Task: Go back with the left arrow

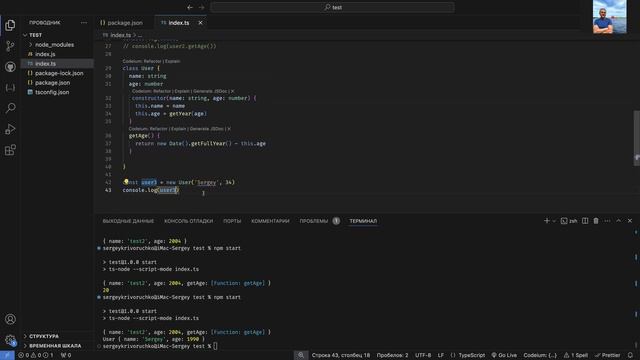Action: (x=190, y=7)
